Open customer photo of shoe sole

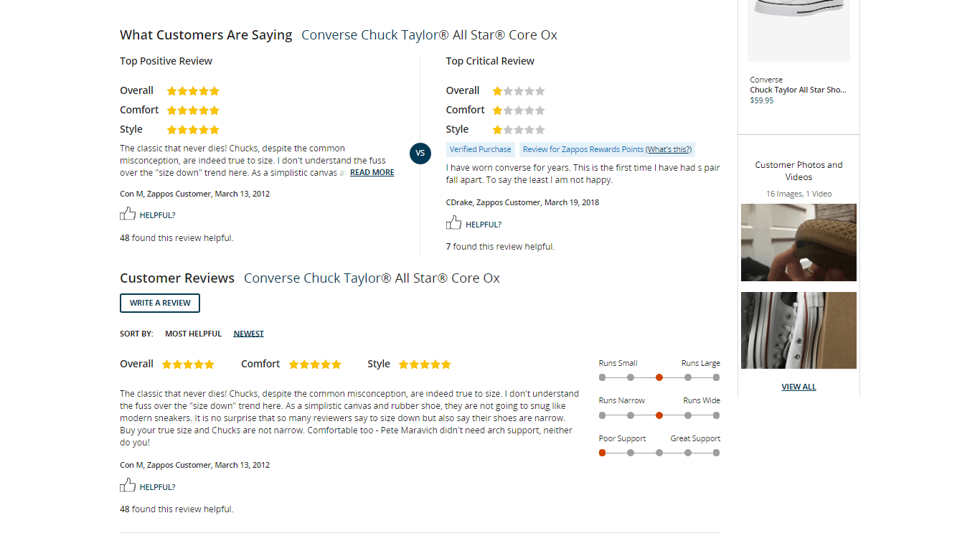(x=798, y=242)
